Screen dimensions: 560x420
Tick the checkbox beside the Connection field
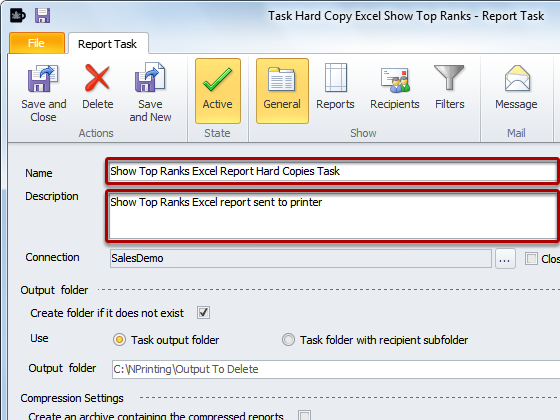pyautogui.click(x=531, y=258)
